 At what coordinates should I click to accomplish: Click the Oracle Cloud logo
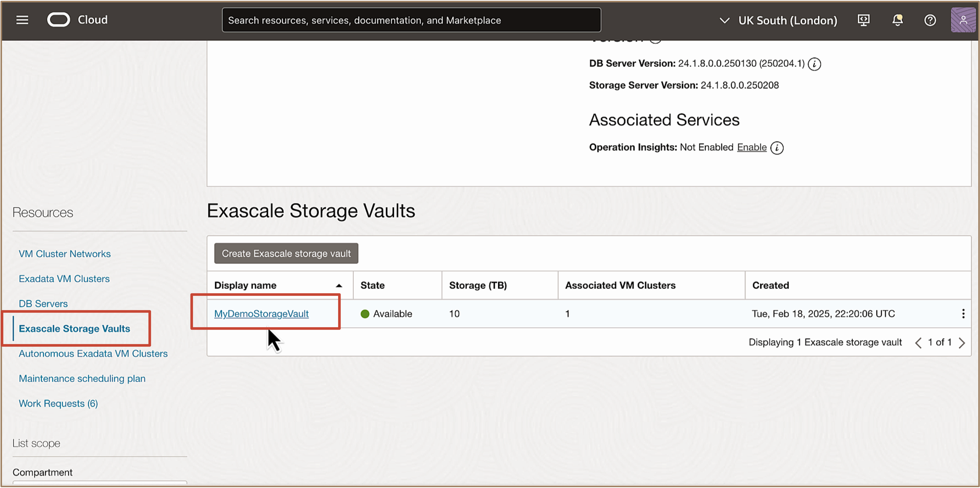(59, 20)
